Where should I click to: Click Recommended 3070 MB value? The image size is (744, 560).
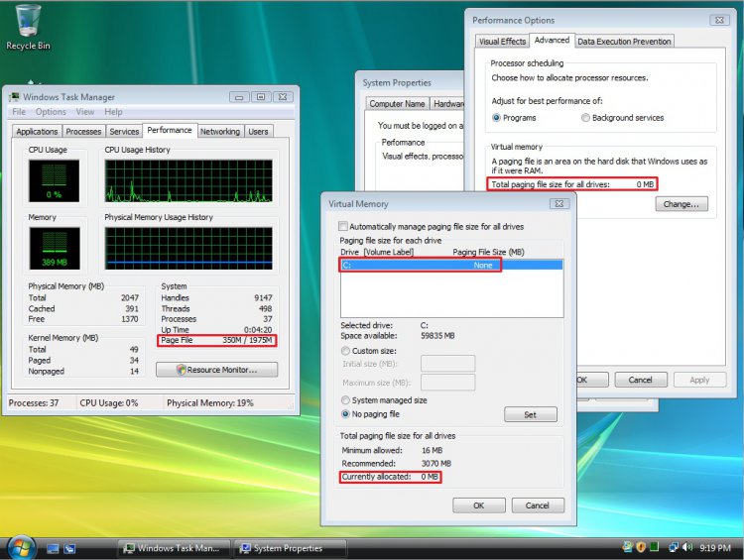(x=436, y=463)
